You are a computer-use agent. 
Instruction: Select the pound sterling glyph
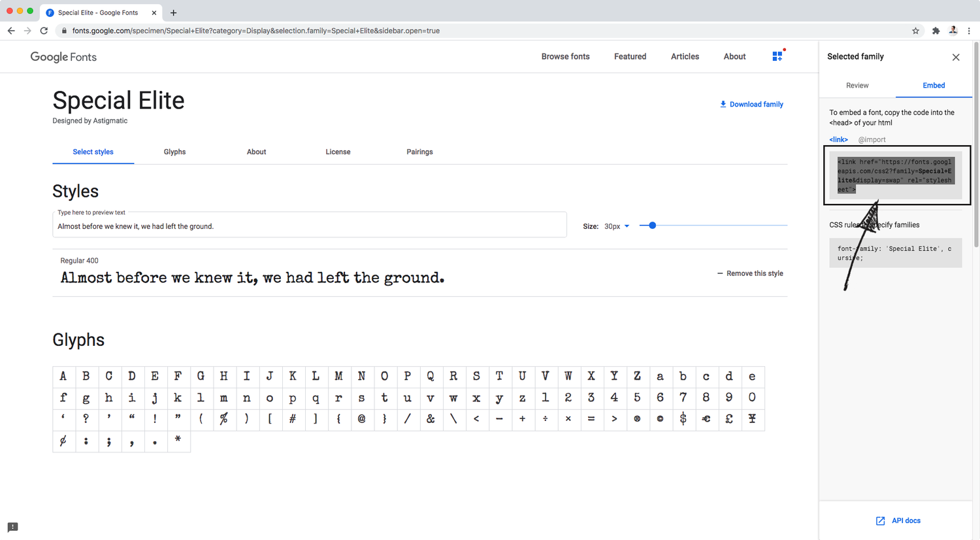point(729,420)
